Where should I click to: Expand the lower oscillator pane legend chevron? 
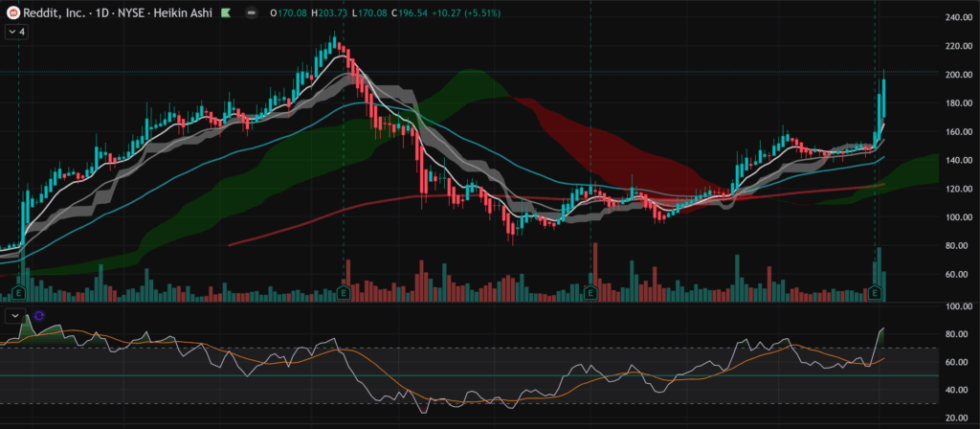(x=15, y=315)
